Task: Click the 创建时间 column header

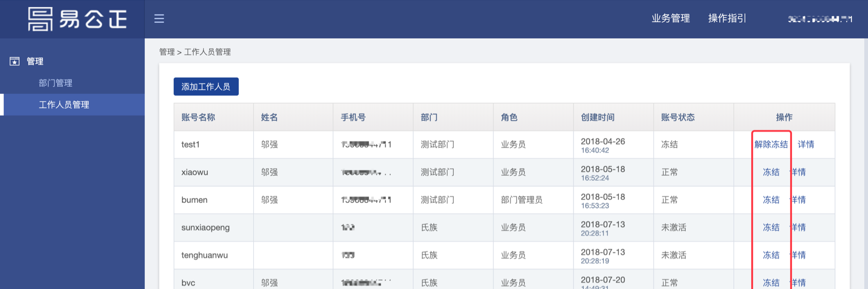Action: [x=597, y=117]
